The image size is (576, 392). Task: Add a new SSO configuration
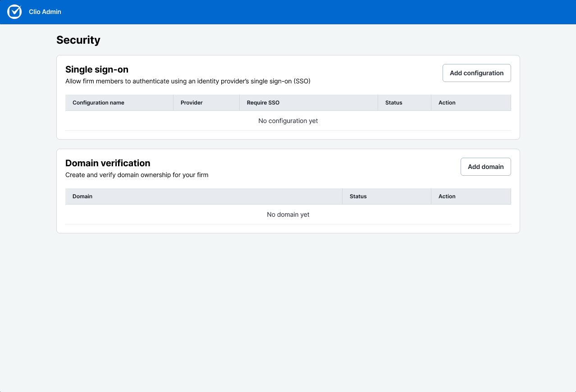click(476, 73)
